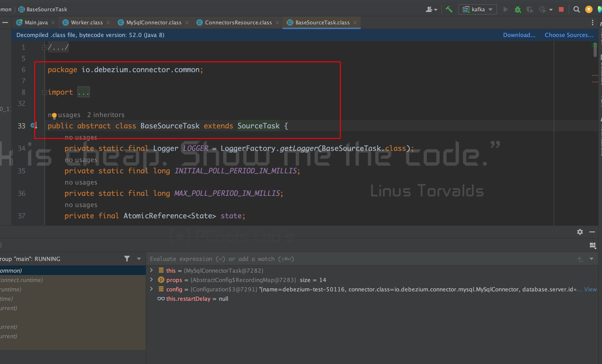602x364 pixels.
Task: Open the editor tabs more-options menu
Action: [592, 22]
